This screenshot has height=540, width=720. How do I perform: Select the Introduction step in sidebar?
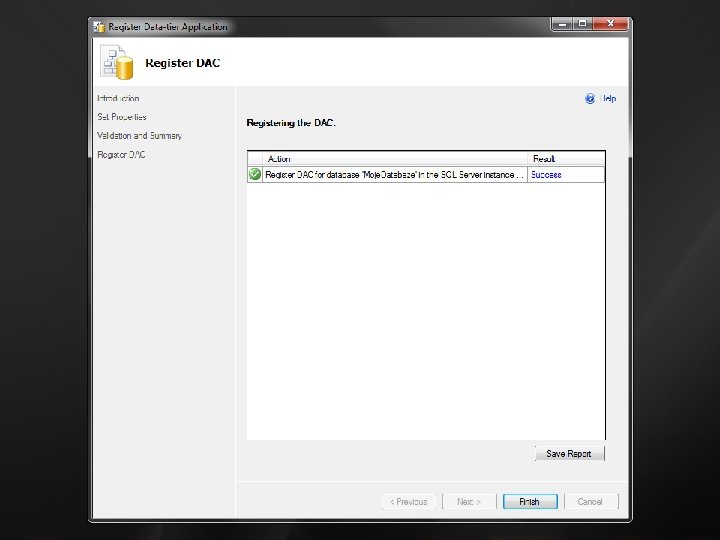coord(118,98)
